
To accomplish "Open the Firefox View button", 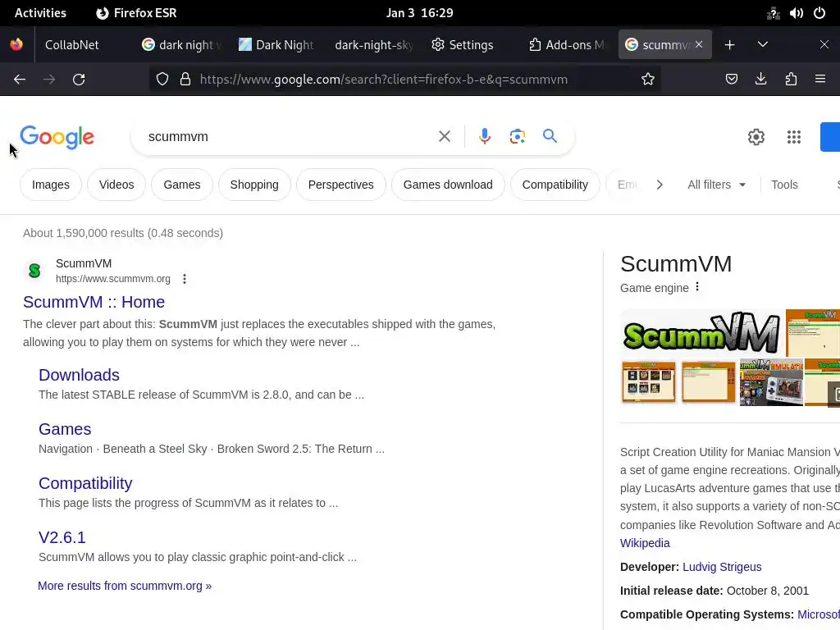I will [16, 44].
